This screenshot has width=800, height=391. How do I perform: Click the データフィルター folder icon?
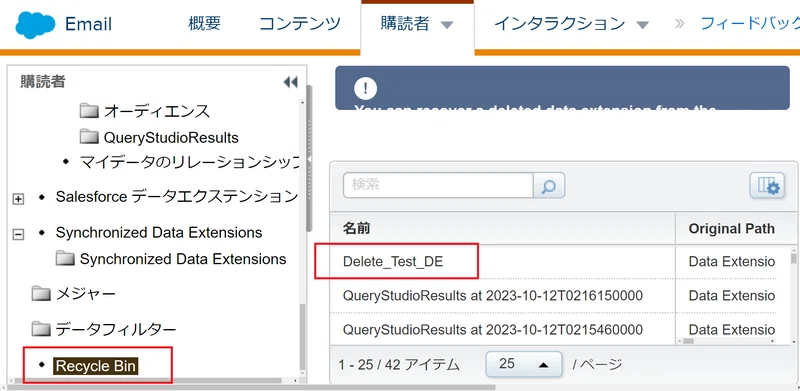(x=41, y=329)
